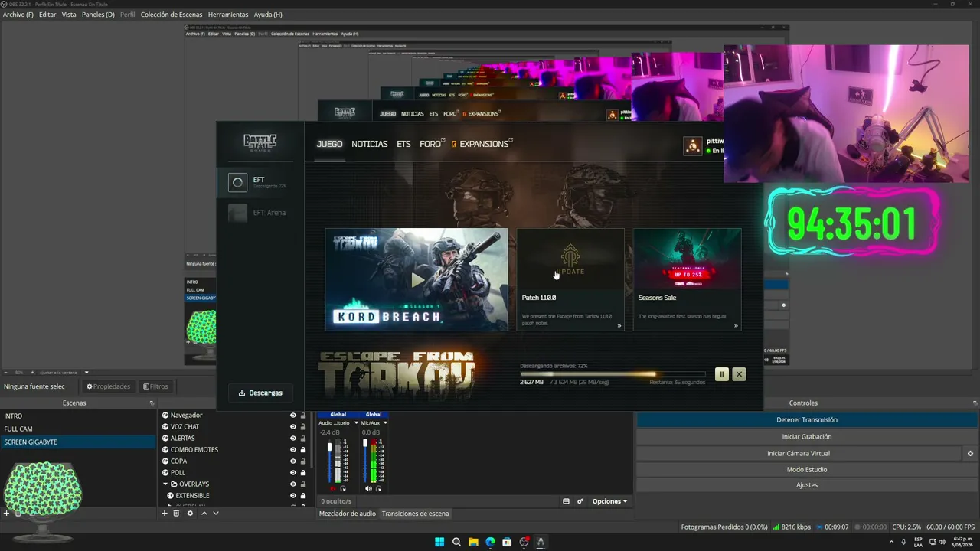The image size is (980, 551).
Task: Start virtual camera with Iniciar Cámara Virtual
Action: click(799, 454)
